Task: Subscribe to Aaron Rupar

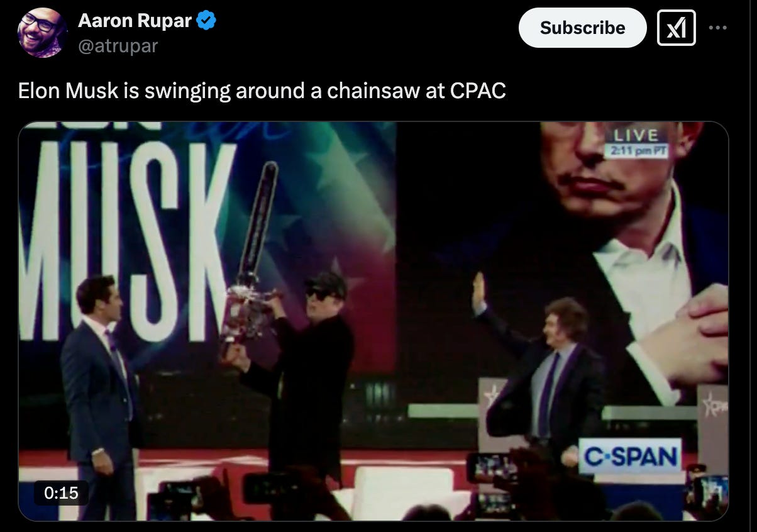Action: 582,28
